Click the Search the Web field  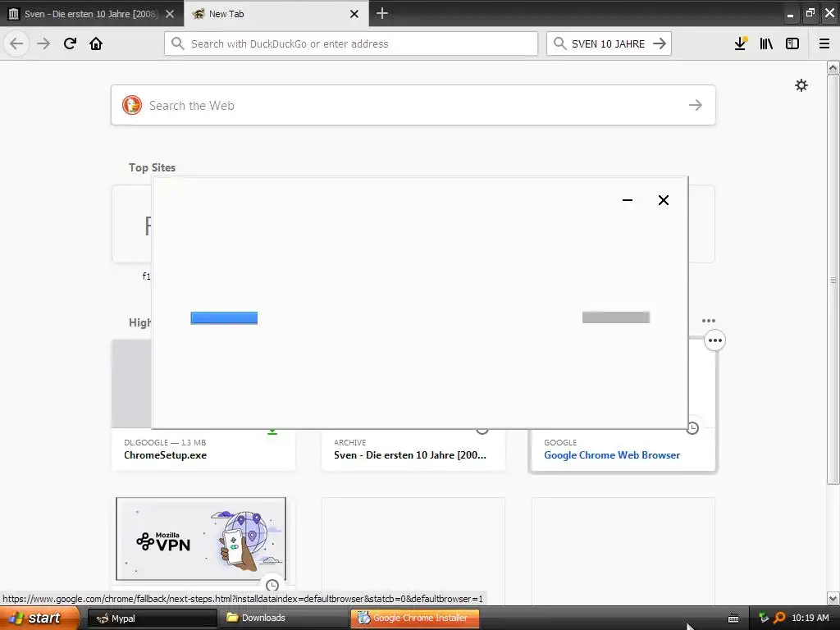click(x=413, y=105)
